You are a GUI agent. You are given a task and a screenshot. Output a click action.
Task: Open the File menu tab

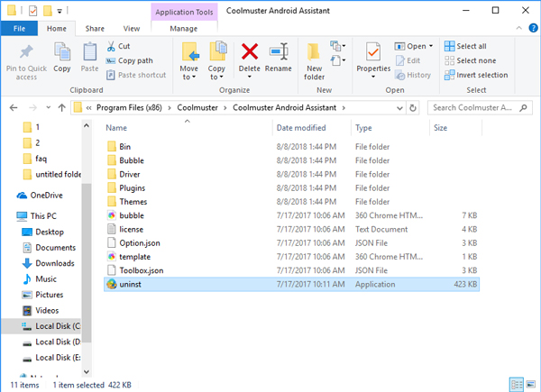pos(19,28)
